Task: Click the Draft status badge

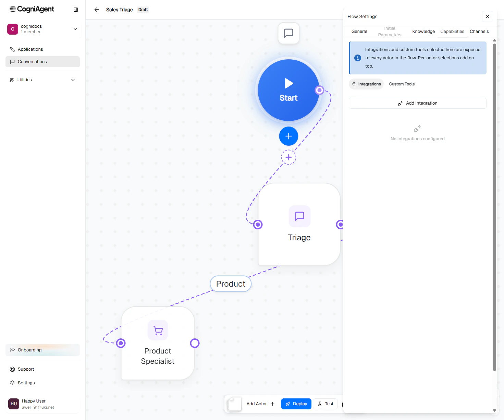Action: 143,10
